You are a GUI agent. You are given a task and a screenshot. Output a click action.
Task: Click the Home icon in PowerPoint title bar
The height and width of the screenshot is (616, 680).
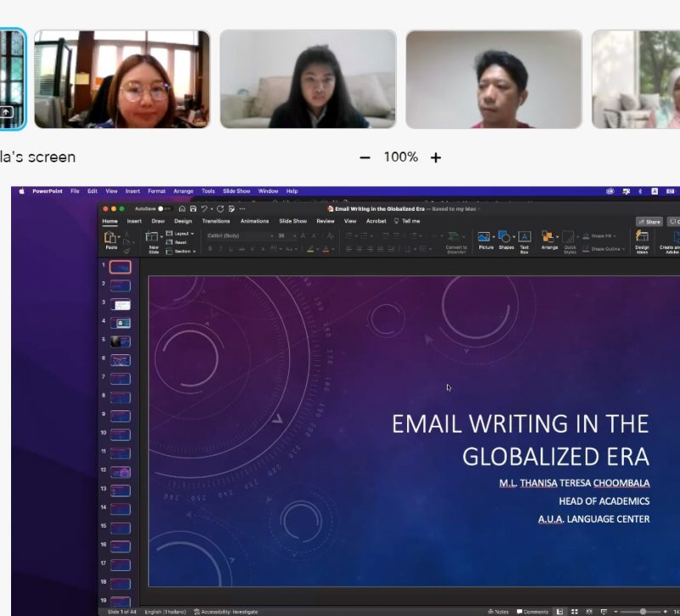182,209
